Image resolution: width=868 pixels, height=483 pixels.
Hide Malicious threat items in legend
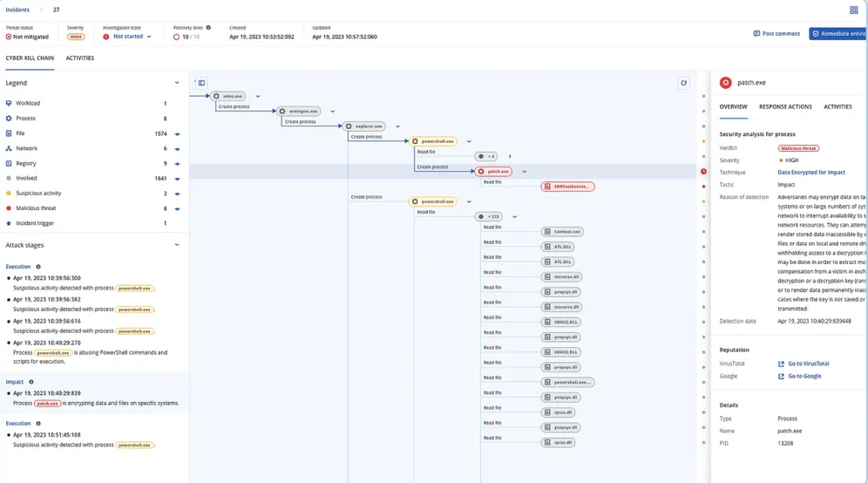(x=177, y=209)
